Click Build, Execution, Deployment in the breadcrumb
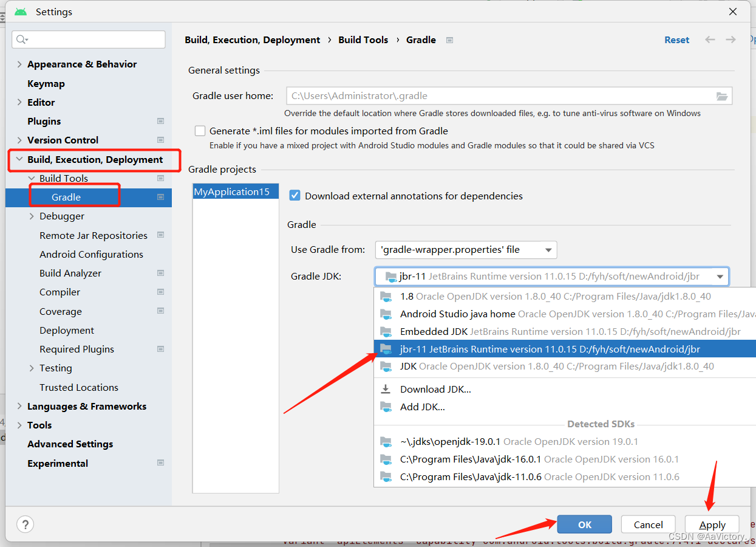 click(252, 40)
